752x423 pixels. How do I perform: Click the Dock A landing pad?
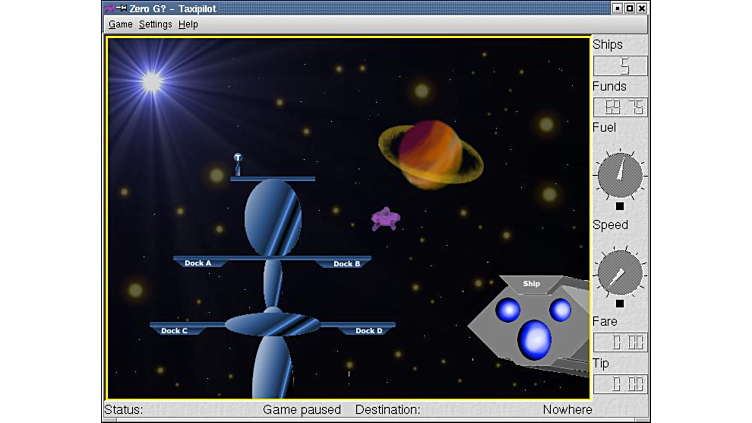pyautogui.click(x=199, y=263)
